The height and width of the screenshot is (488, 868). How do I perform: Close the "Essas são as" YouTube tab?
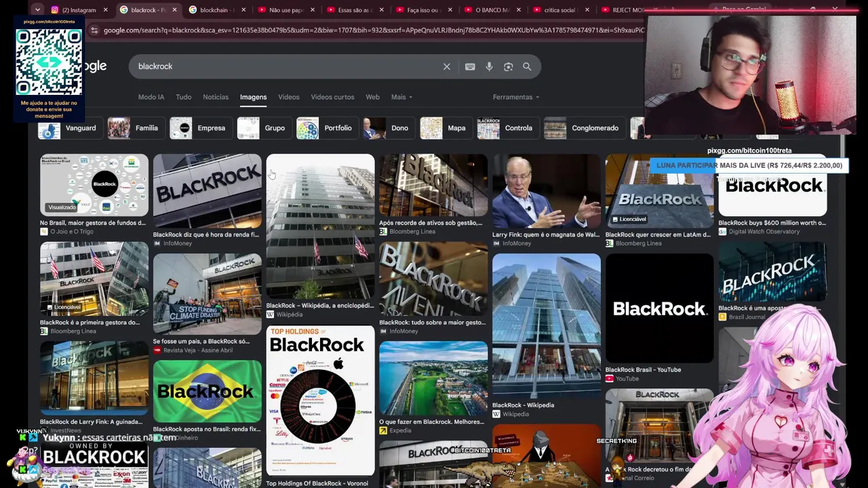tap(381, 10)
